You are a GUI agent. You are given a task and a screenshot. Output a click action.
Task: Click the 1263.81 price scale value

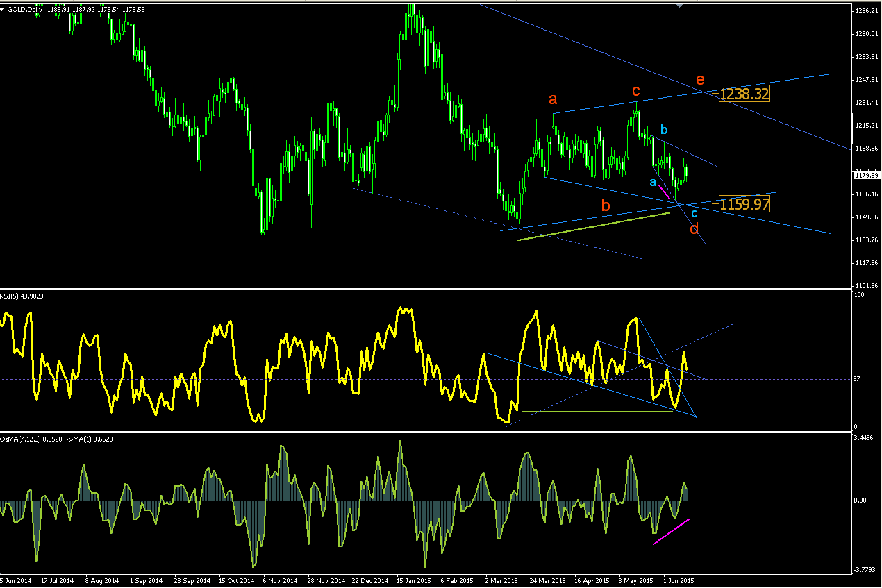tap(866, 57)
